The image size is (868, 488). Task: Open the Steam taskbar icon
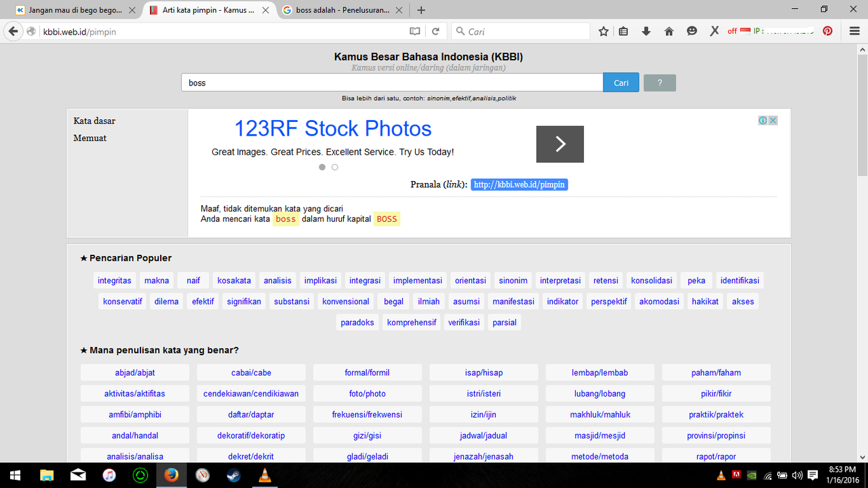(x=234, y=475)
